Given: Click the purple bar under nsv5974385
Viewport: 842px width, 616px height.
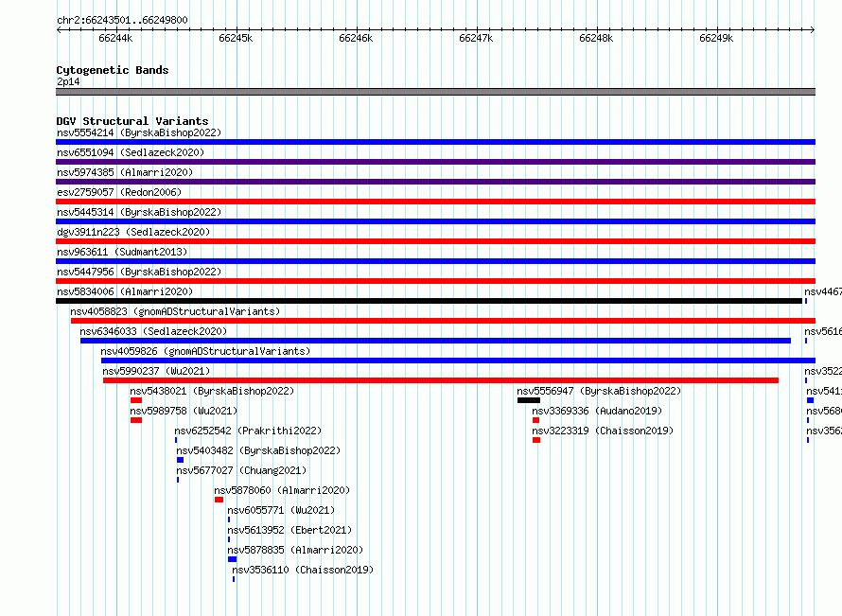Looking at the screenshot, I should point(435,182).
